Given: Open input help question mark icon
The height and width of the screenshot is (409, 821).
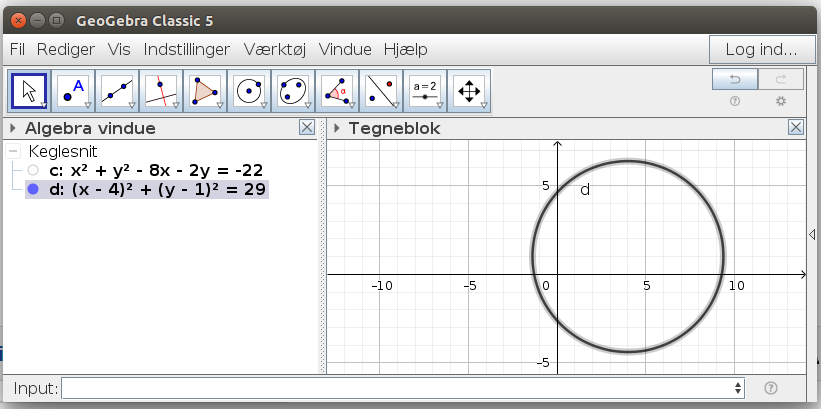Looking at the screenshot, I should (771, 388).
